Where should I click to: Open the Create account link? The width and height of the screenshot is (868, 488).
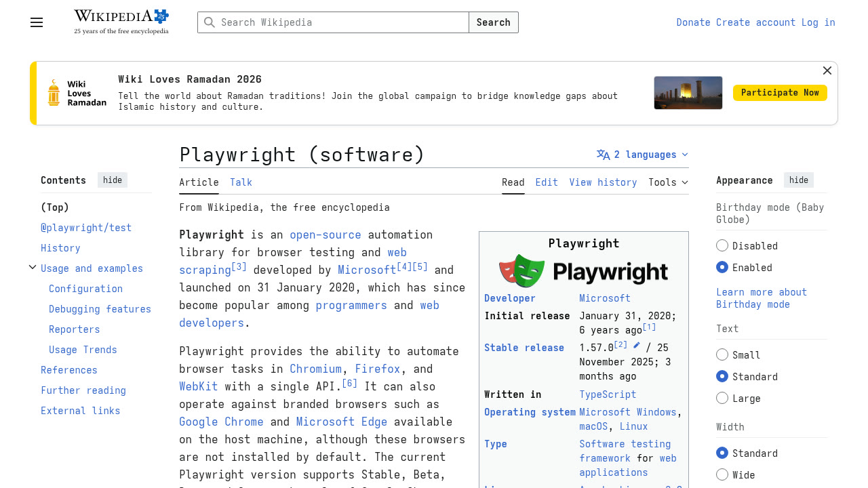(x=755, y=22)
